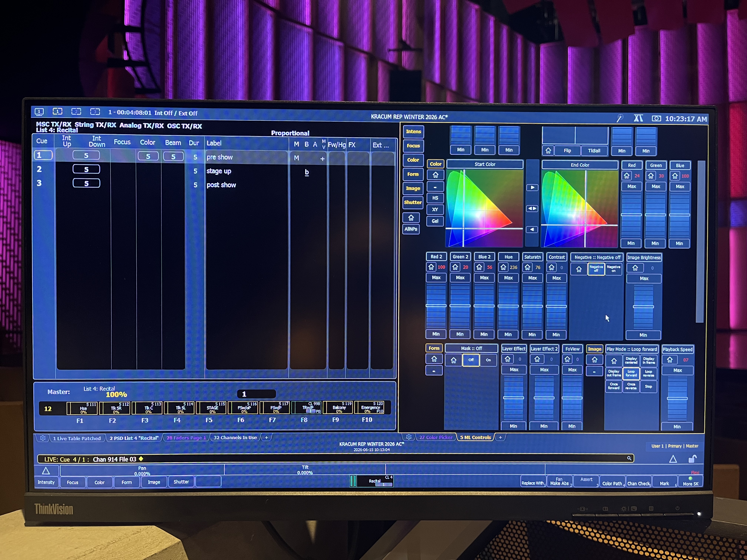Click the Gel button in color section
The height and width of the screenshot is (560, 747).
click(x=435, y=221)
